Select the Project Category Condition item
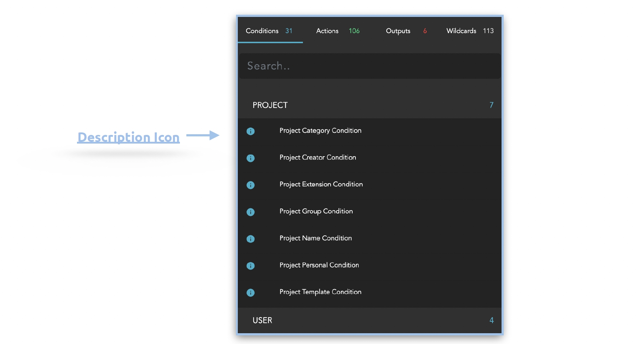The image size is (644, 344). 320,131
